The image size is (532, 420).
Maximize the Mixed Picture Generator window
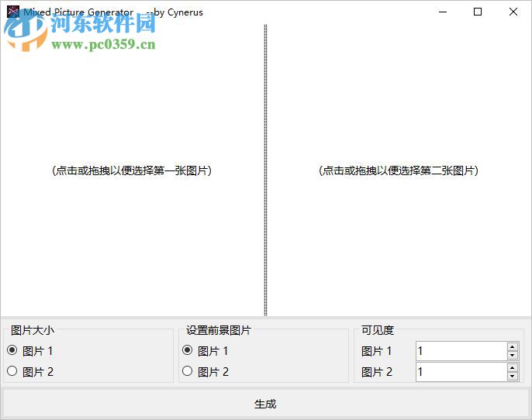(x=478, y=12)
